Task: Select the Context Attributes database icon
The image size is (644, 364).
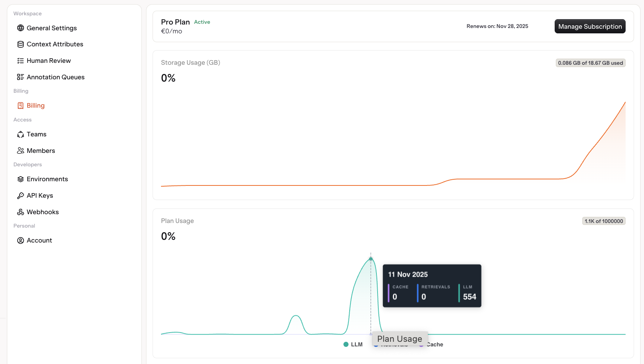Action: click(x=20, y=44)
